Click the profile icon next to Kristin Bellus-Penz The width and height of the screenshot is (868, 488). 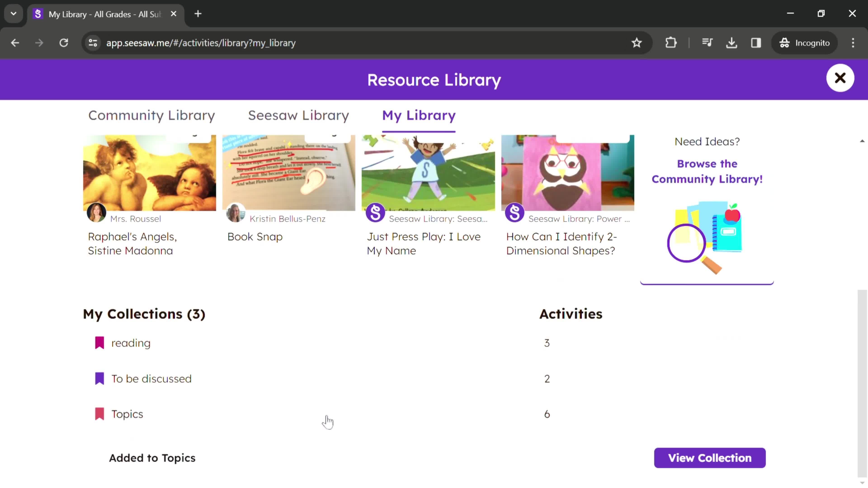click(235, 213)
